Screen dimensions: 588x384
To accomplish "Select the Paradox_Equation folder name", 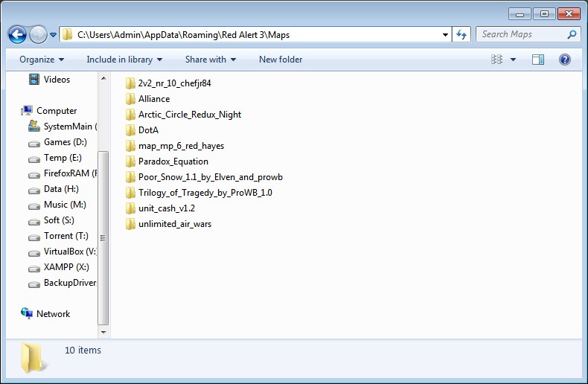I will (173, 161).
